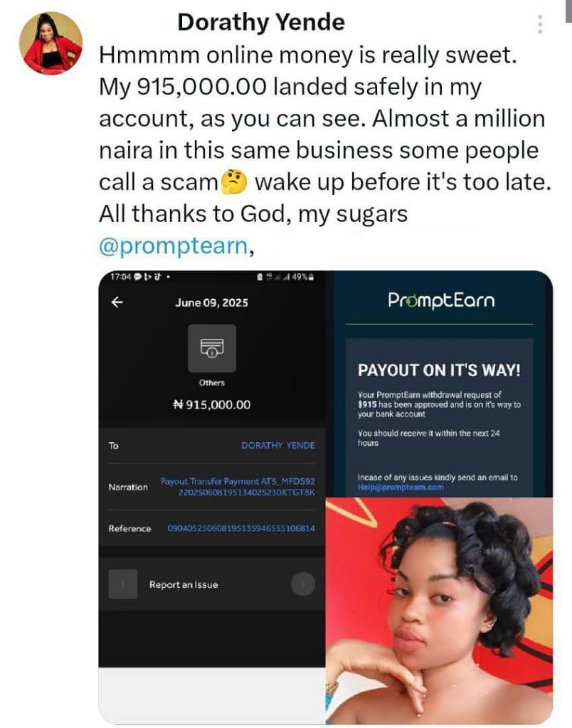Select the Payout Transfer Payment narration text
The height and width of the screenshot is (728, 572).
238,486
